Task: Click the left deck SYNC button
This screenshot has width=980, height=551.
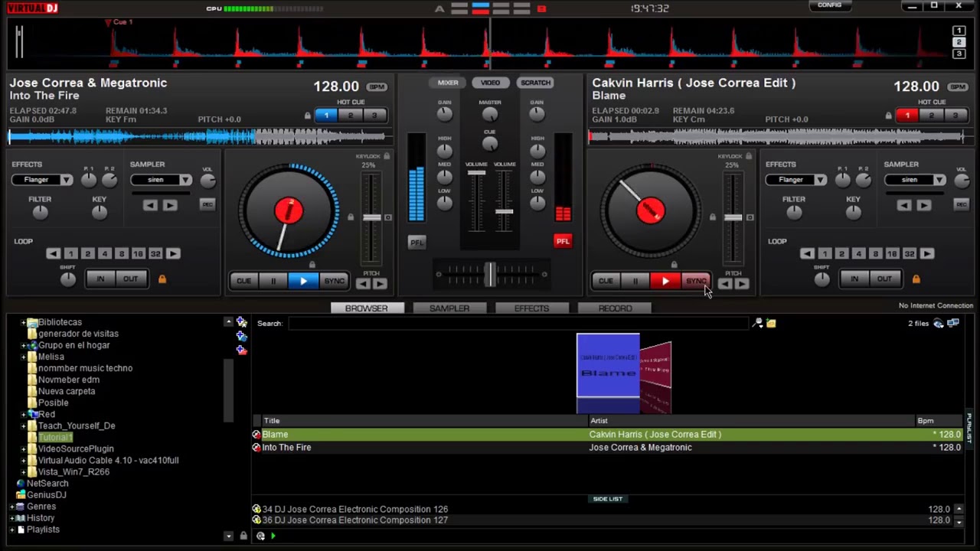Action: point(334,281)
